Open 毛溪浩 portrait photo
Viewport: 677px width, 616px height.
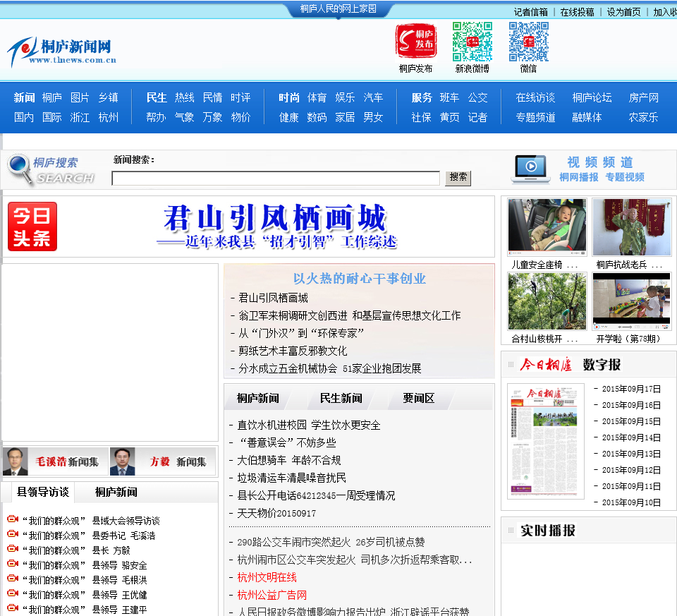point(16,461)
